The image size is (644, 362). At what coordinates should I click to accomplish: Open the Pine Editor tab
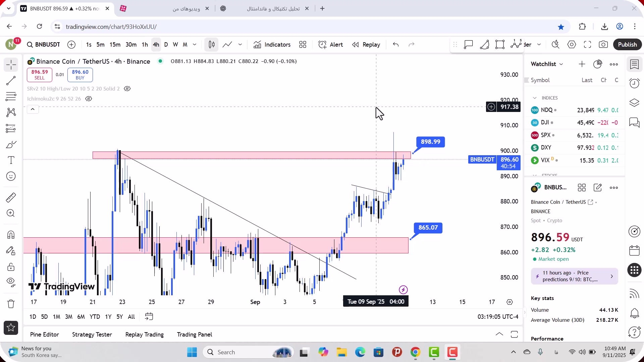tap(45, 335)
